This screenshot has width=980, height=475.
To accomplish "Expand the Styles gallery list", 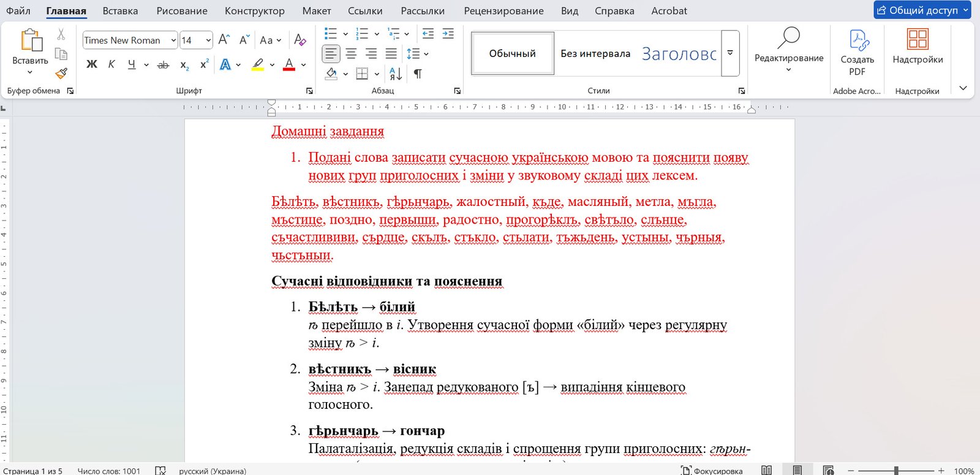I will (730, 53).
